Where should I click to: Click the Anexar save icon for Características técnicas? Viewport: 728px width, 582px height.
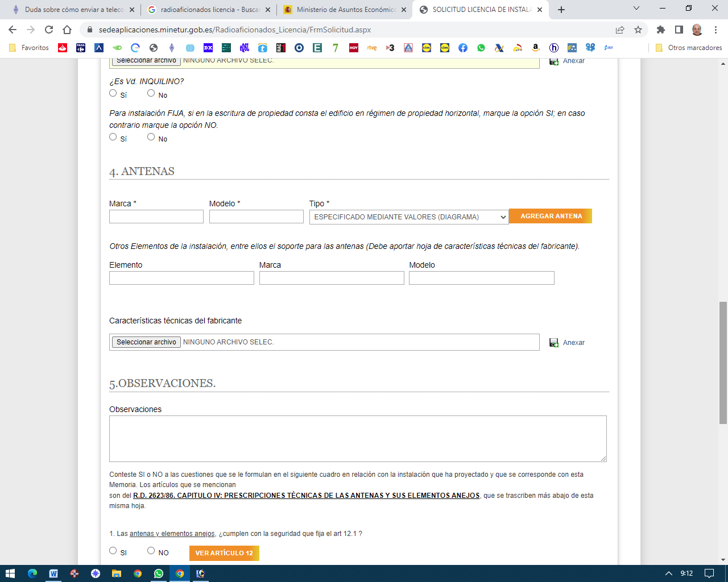point(554,343)
